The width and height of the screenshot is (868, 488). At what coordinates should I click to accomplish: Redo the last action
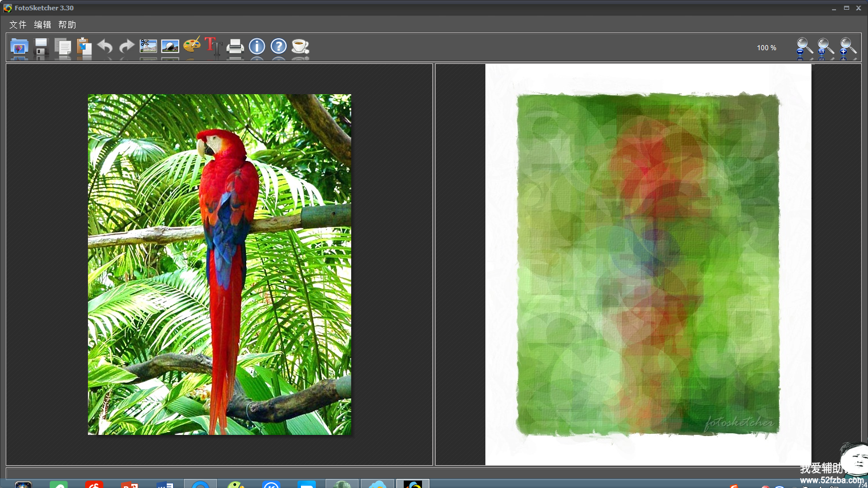pos(126,46)
